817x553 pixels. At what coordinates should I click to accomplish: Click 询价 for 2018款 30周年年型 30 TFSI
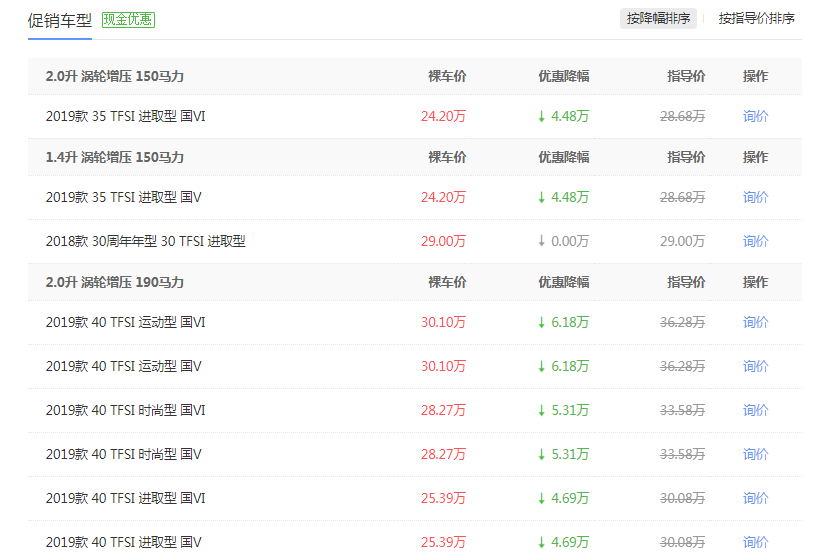(755, 241)
